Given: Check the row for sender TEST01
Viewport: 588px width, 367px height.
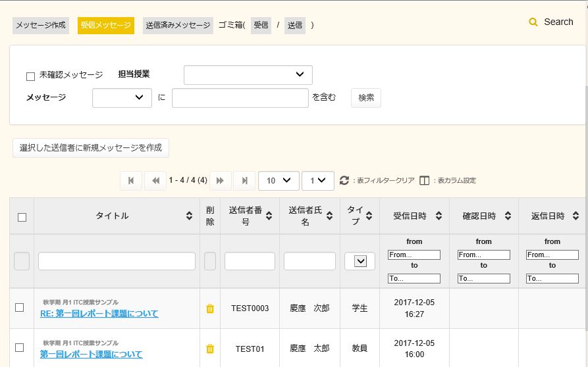Looking at the screenshot, I should (x=19, y=347).
